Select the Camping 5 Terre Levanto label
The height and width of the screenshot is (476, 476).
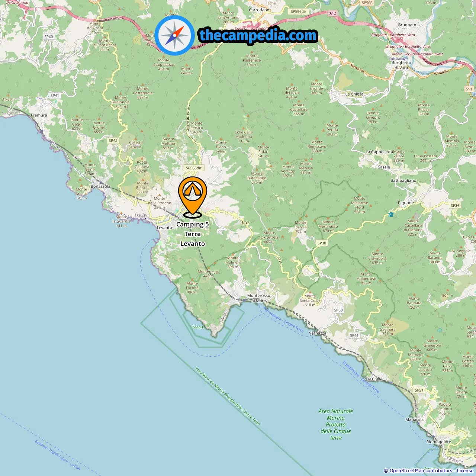coord(193,234)
